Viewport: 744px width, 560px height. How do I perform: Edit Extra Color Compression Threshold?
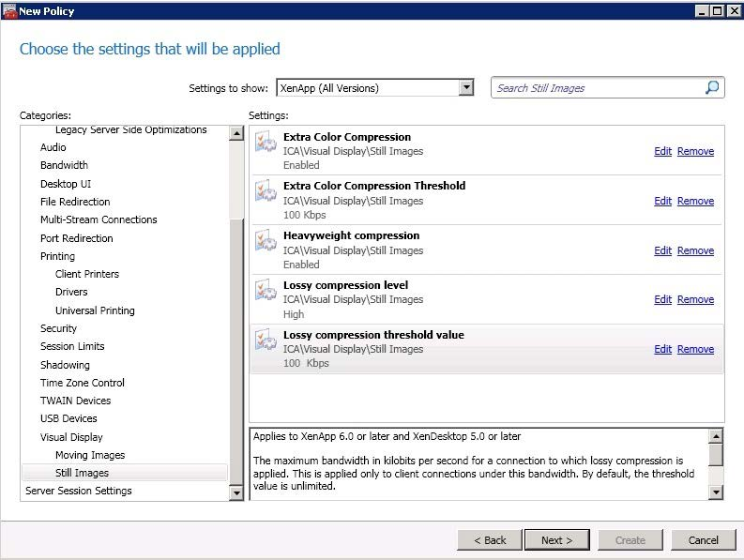point(662,202)
